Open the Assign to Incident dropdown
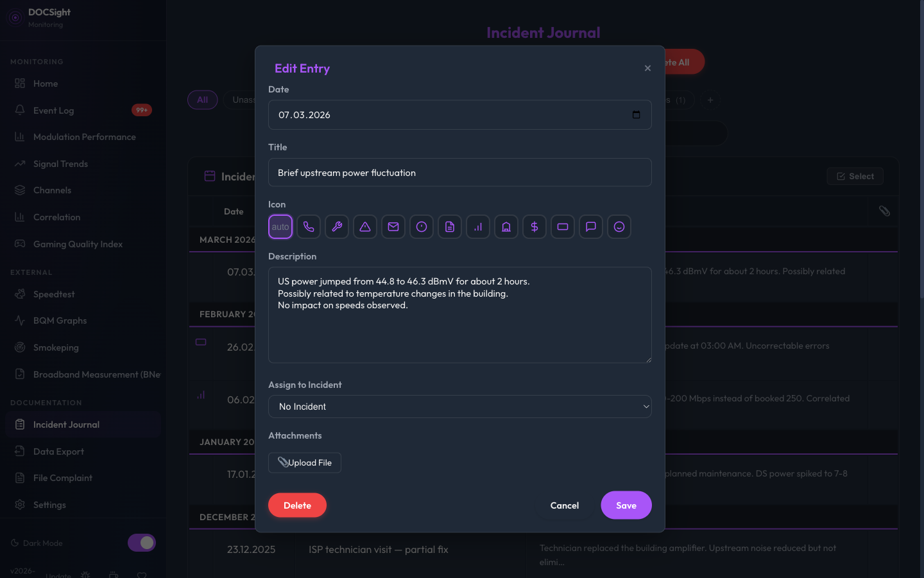The image size is (924, 578). (x=459, y=407)
